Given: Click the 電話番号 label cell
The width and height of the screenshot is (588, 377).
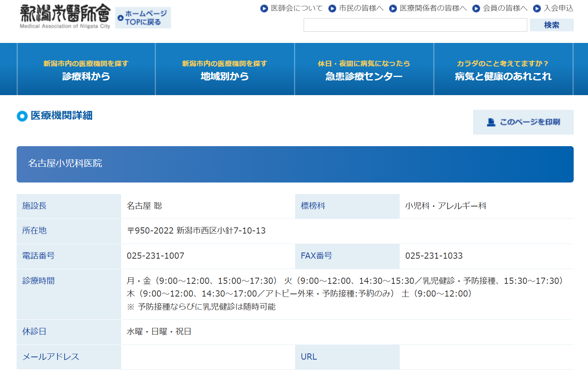Looking at the screenshot, I should pos(69,256).
